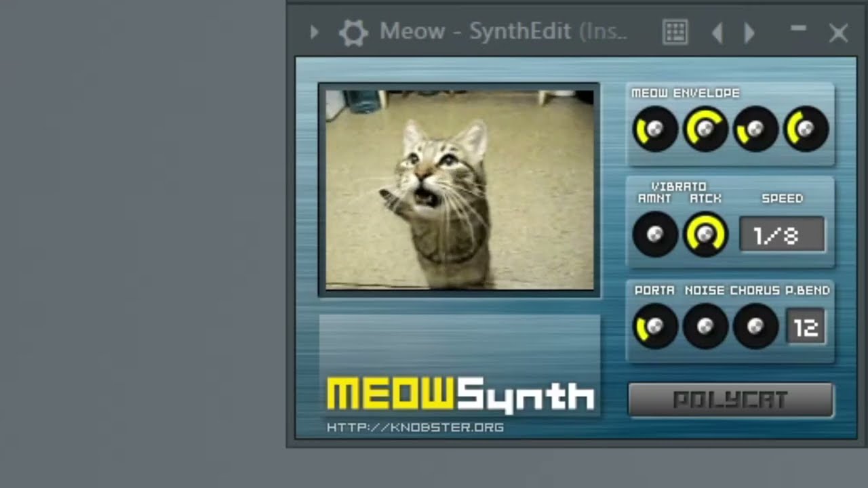Toggle the POLYCAT button
Screen dimensions: 868x488
tap(731, 400)
